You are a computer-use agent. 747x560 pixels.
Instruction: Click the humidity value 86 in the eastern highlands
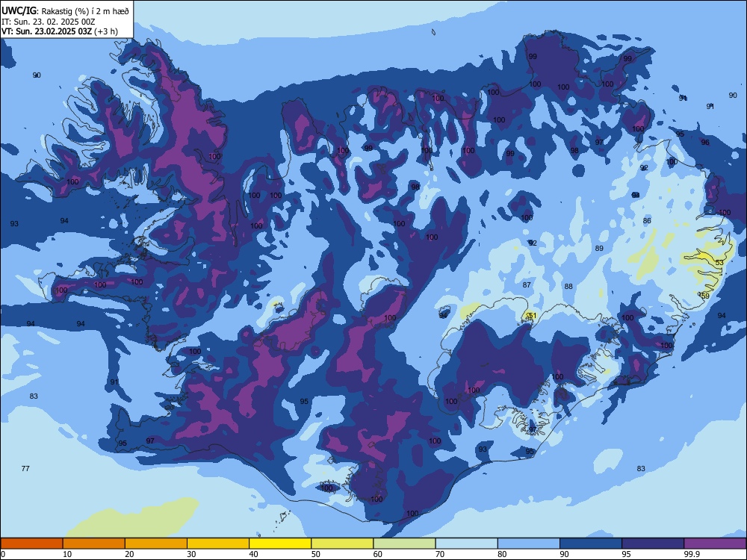647,221
